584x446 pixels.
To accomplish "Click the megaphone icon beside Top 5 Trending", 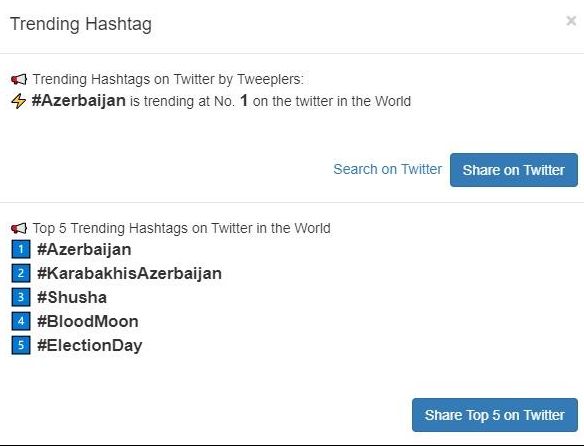I will click(x=19, y=228).
